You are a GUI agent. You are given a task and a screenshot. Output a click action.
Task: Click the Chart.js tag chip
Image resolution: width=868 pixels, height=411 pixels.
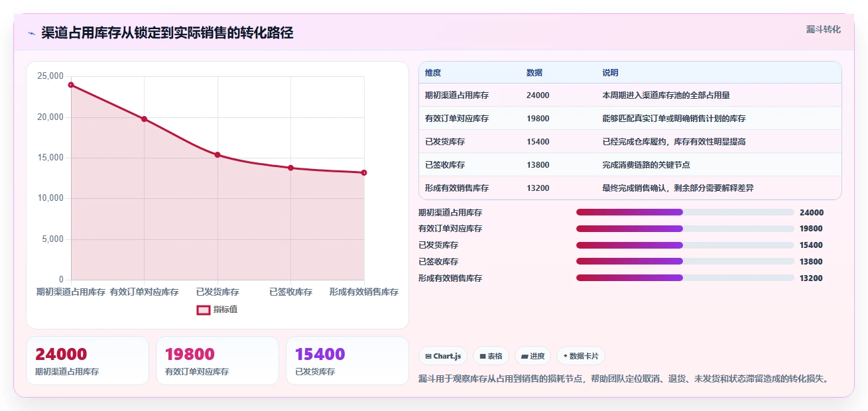(443, 356)
